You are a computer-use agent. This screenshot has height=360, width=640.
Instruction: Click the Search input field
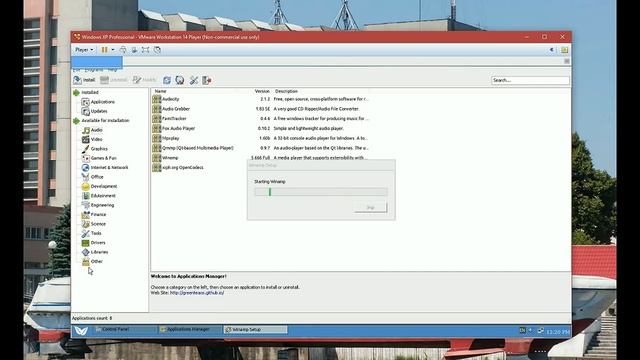click(530, 80)
